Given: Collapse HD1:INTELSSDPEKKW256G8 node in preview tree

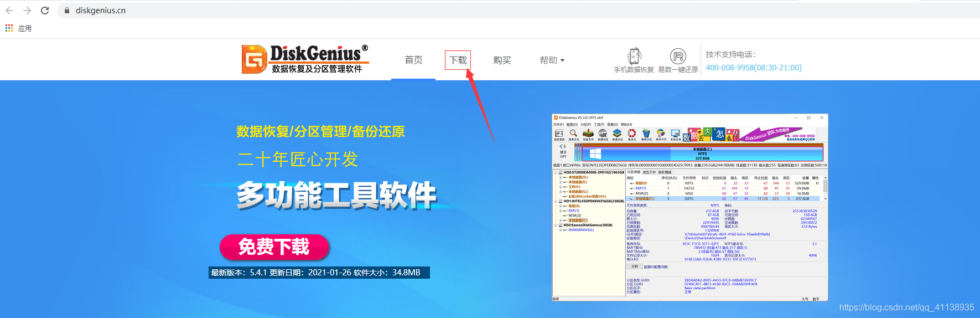Looking at the screenshot, I should click(x=556, y=201).
